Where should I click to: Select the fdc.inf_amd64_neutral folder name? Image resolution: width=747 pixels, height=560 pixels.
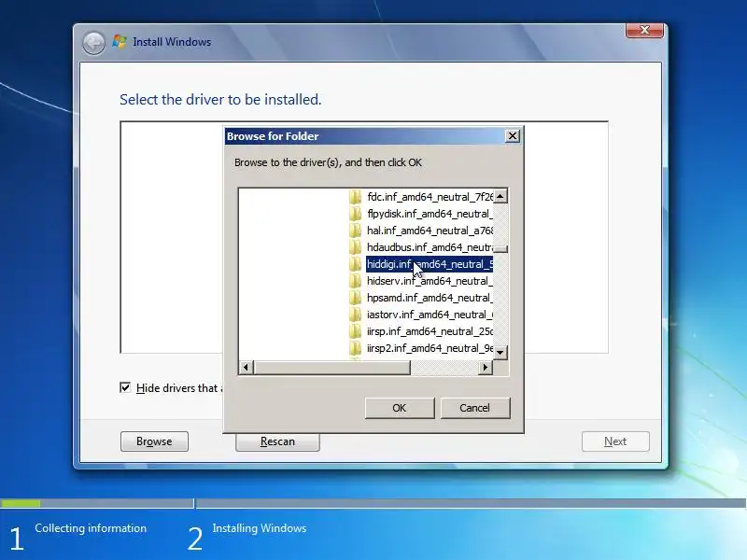tap(430, 197)
